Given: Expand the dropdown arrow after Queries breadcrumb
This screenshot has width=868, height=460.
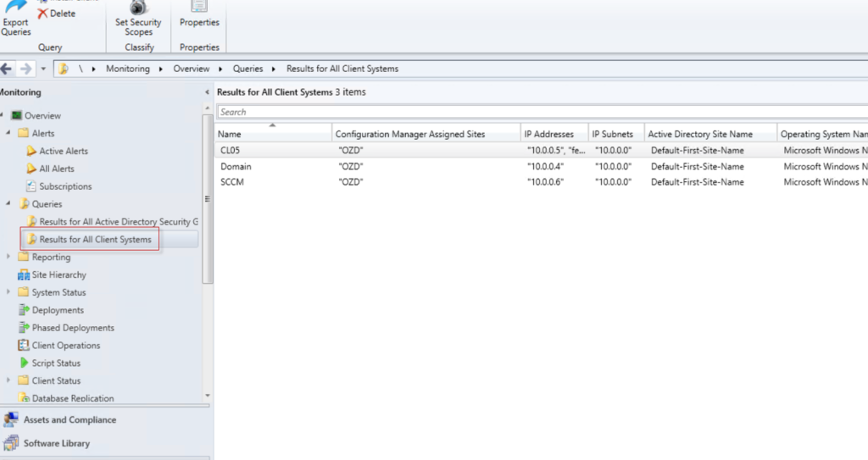Looking at the screenshot, I should point(274,69).
